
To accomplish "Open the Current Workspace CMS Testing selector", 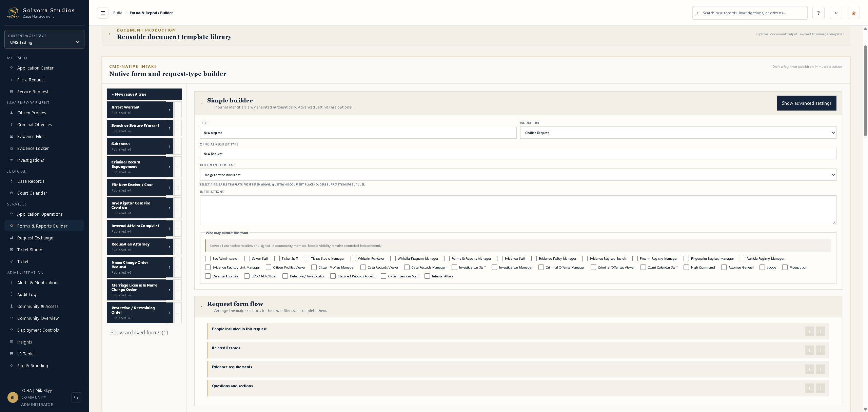I will click(x=44, y=39).
